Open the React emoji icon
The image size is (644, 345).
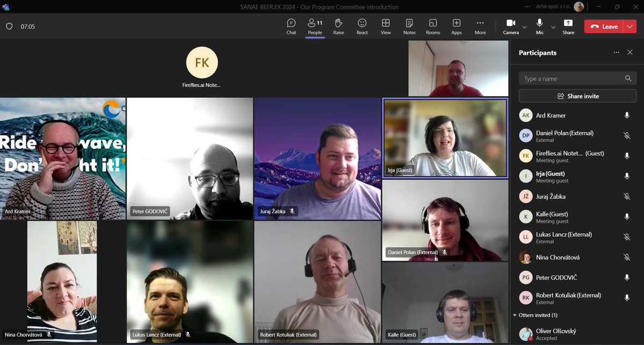click(x=362, y=26)
